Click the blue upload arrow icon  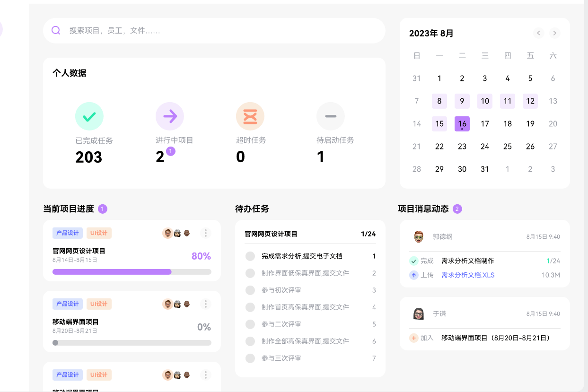pos(413,275)
